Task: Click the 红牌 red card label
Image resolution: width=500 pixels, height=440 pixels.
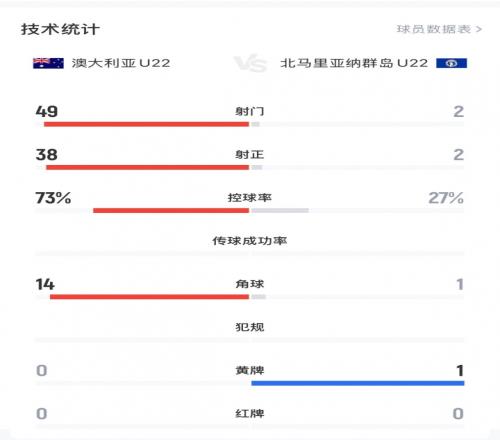Action: (x=250, y=414)
